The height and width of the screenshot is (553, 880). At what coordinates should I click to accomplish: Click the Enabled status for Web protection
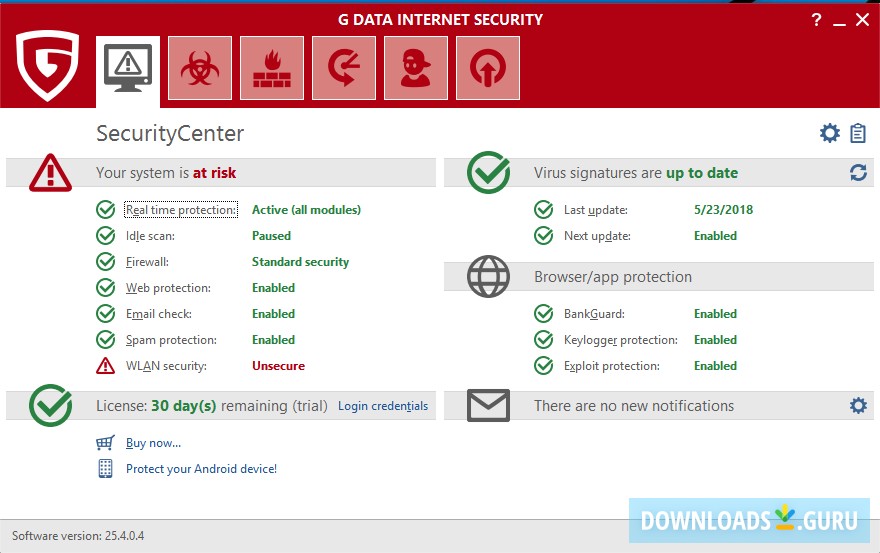coord(273,287)
